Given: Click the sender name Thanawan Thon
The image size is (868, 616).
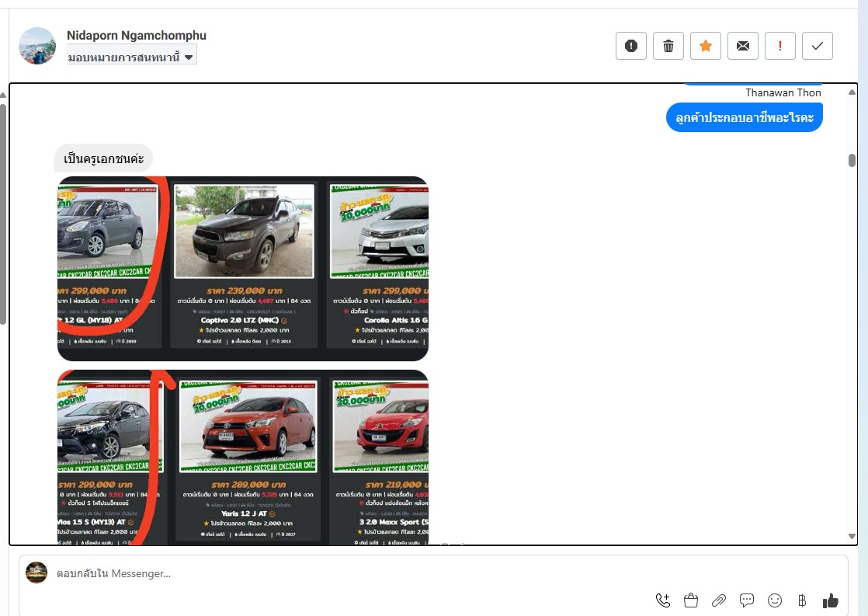Looking at the screenshot, I should 783,92.
